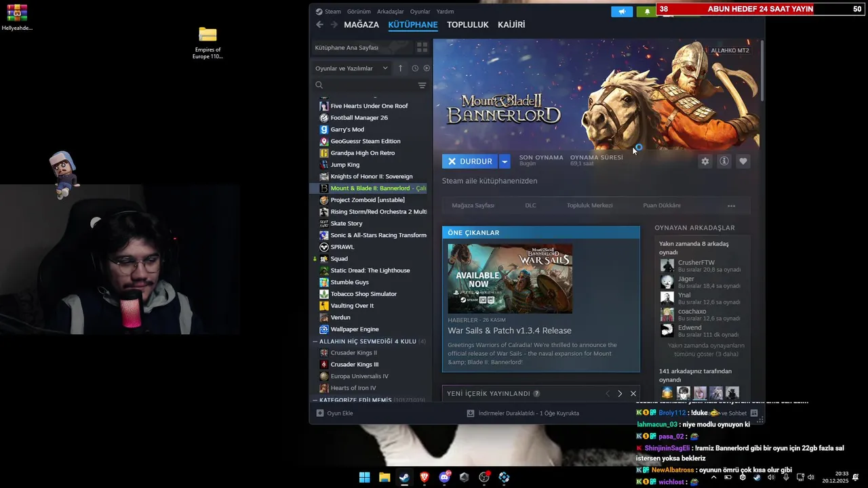The height and width of the screenshot is (488, 868).
Task: Add Bannerlord to favorites heart icon
Action: pyautogui.click(x=743, y=161)
